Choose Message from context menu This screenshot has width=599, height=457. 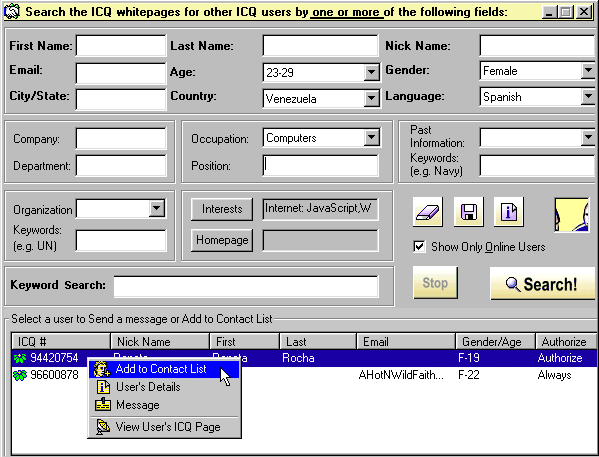click(164, 405)
